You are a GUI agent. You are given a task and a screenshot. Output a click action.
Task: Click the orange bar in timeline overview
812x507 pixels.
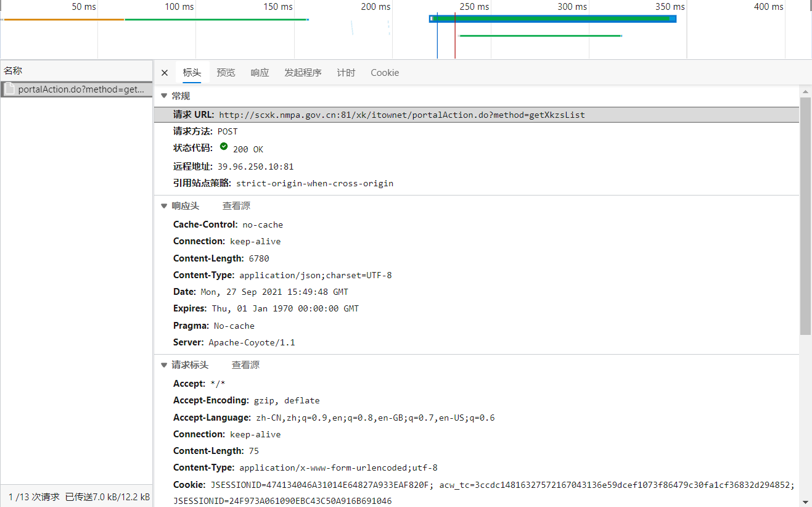pos(64,19)
